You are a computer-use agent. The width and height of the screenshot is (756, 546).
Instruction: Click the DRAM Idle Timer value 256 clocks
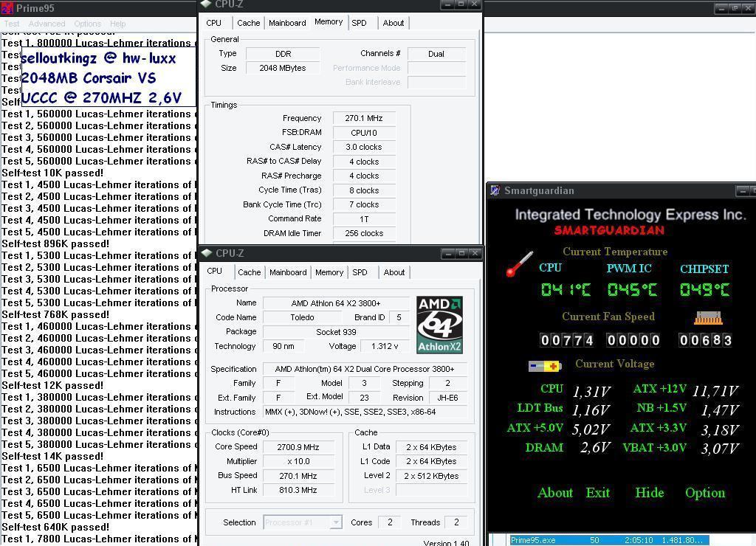(x=364, y=233)
